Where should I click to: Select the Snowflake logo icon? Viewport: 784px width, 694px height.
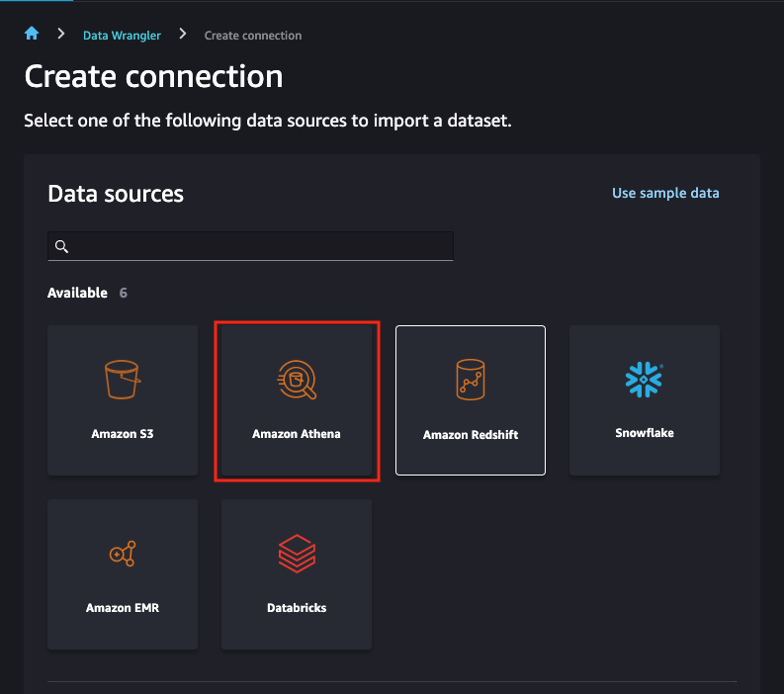644,380
